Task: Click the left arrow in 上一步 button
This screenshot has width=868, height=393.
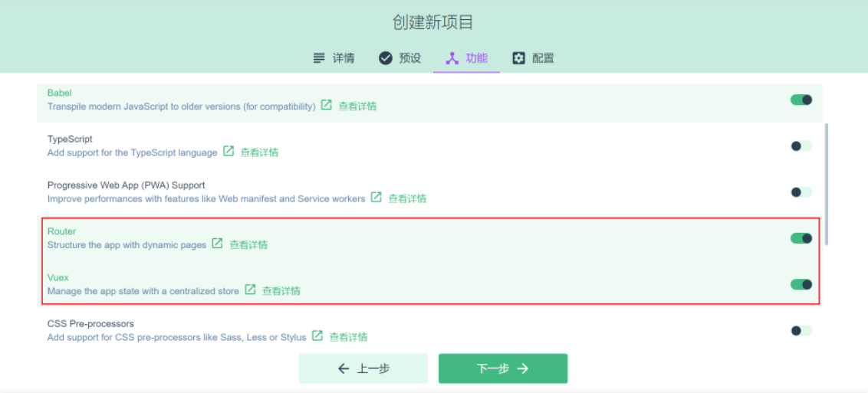Action: (x=344, y=368)
